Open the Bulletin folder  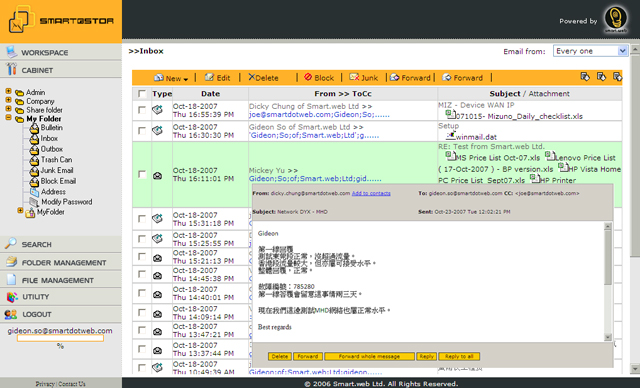(x=51, y=128)
